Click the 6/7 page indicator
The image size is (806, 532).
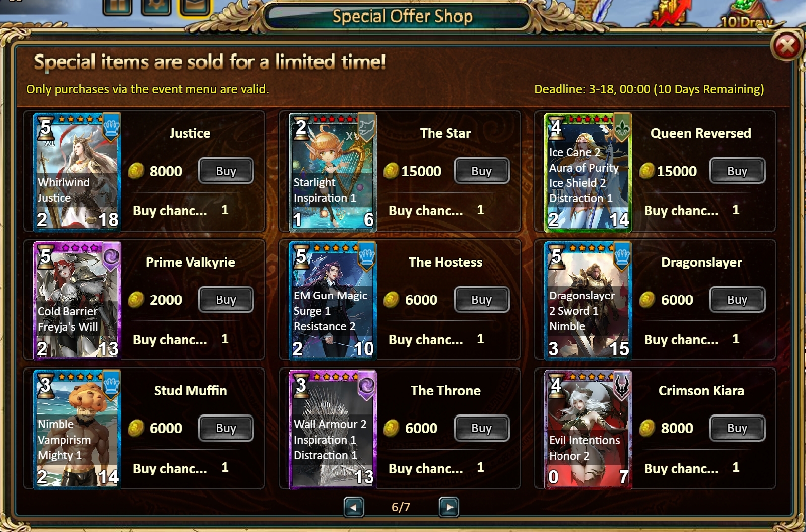401,507
